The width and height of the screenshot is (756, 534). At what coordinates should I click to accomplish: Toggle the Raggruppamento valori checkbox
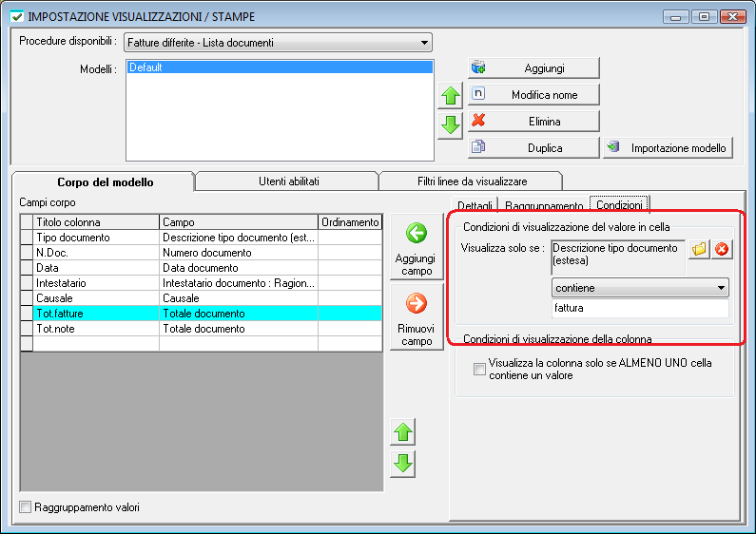25,507
